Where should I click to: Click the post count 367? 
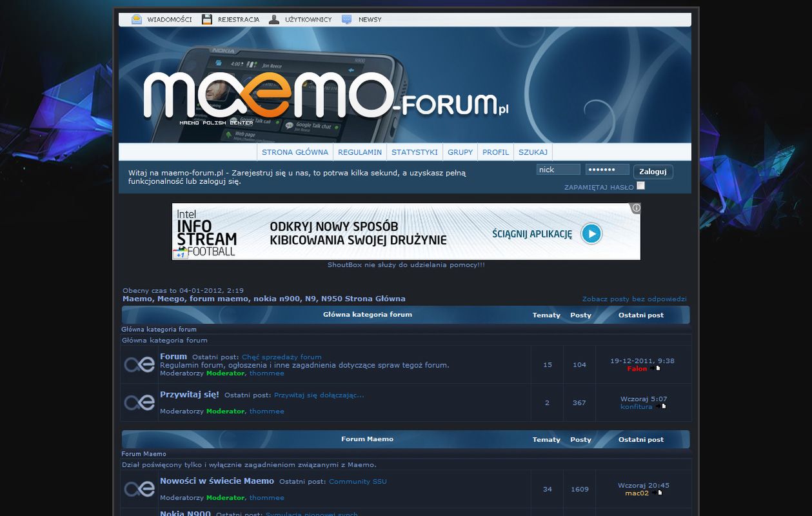point(579,402)
